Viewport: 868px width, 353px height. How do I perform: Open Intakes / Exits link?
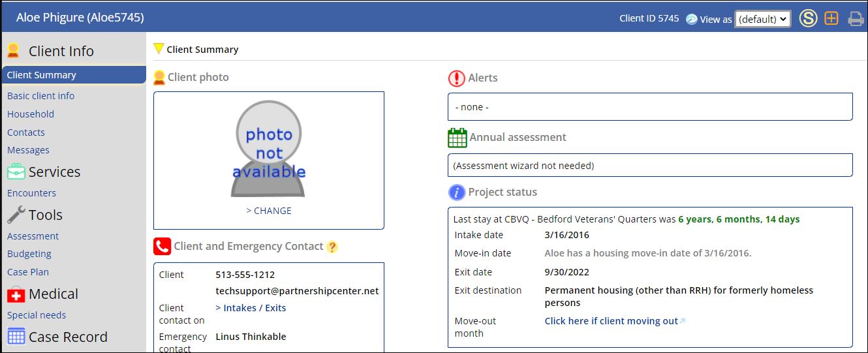click(x=251, y=308)
